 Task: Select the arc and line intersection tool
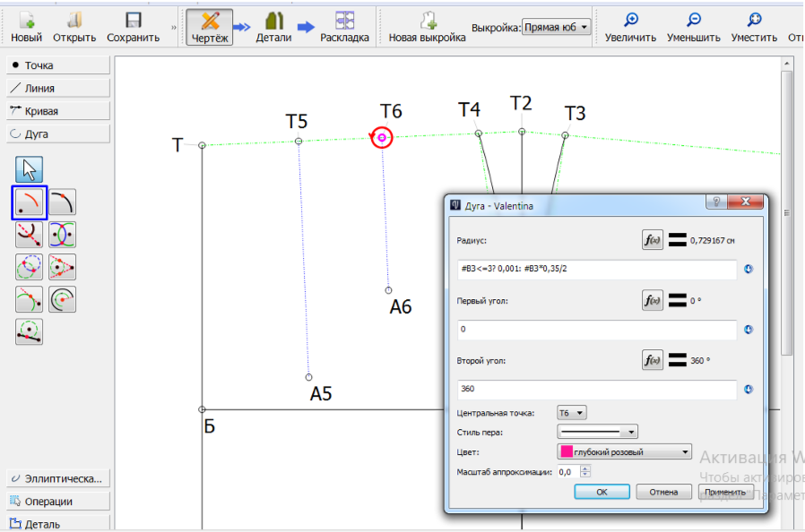[30, 235]
